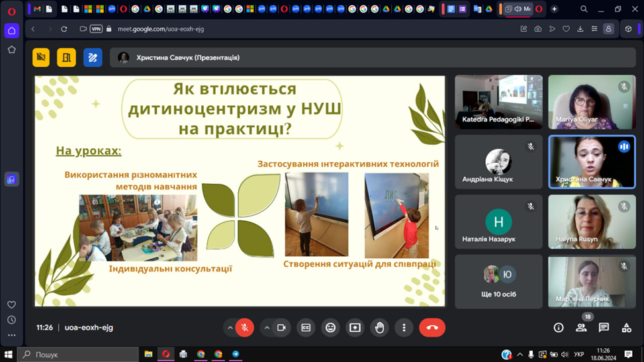This screenshot has height=362, width=644.
Task: Turn on closed captions
Action: (306, 328)
